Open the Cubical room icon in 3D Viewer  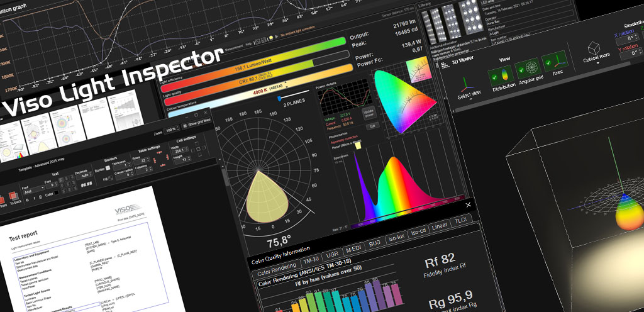(x=594, y=48)
